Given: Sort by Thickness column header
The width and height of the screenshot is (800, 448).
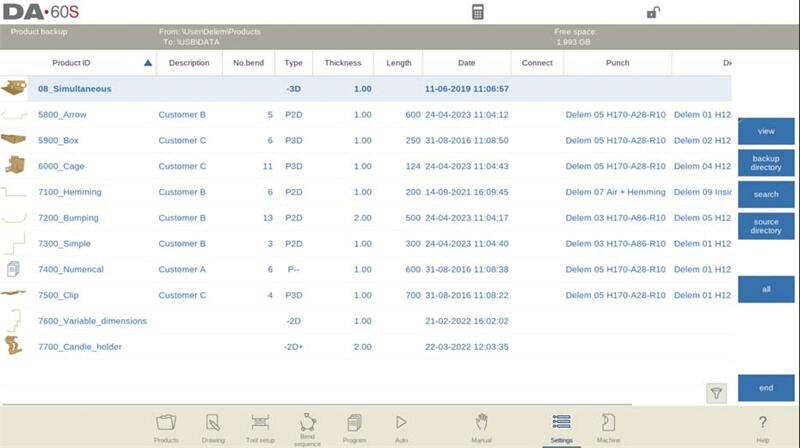Looking at the screenshot, I should click(x=343, y=63).
